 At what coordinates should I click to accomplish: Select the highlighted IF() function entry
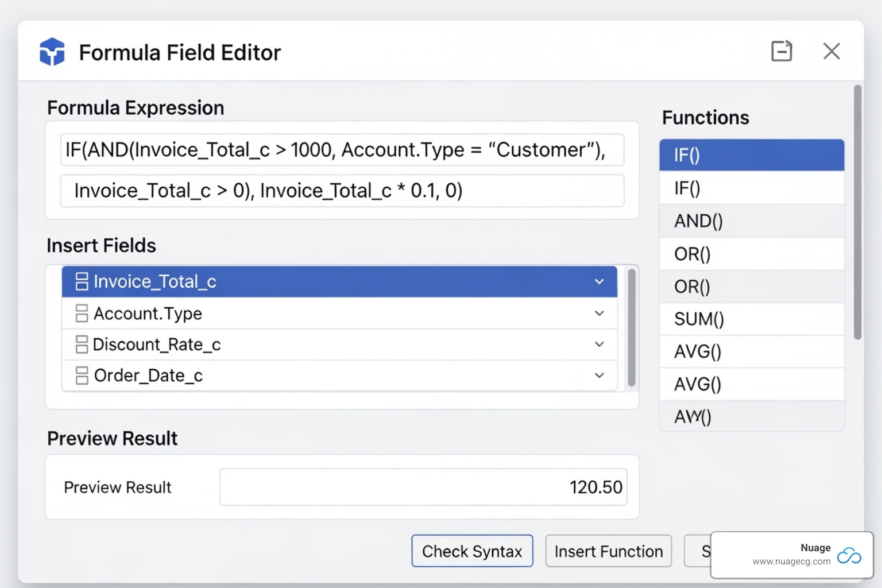point(751,155)
